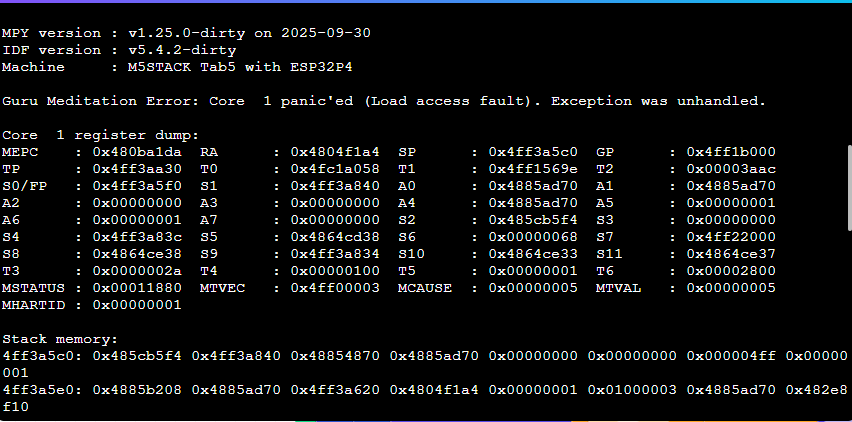Click the Guru Meditation Error message
The image size is (852, 422).
tap(384, 101)
